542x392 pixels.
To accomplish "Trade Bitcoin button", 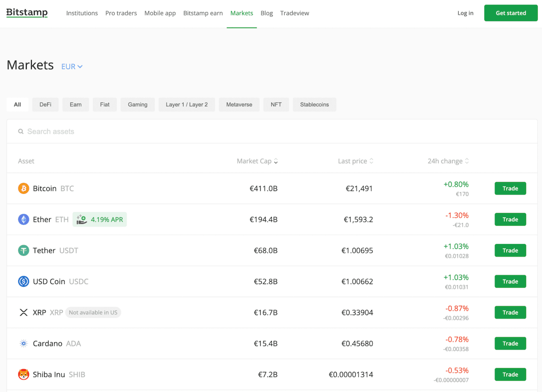I will coord(510,188).
